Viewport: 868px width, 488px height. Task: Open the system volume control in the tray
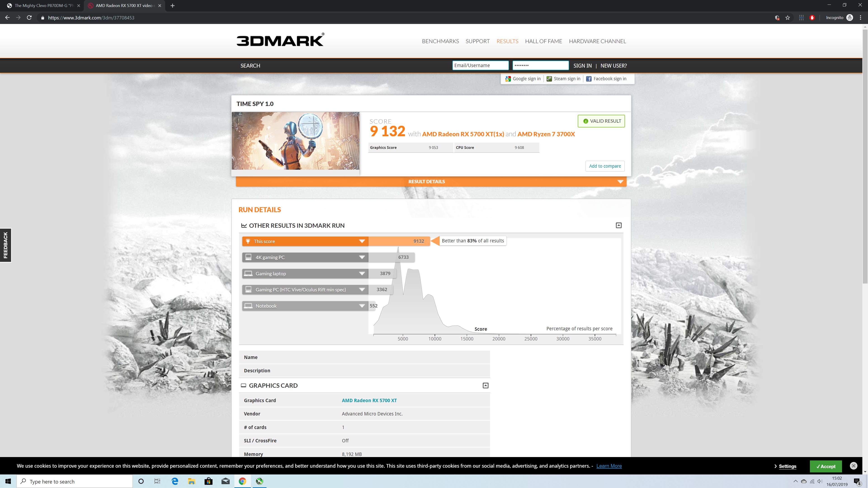[820, 481]
